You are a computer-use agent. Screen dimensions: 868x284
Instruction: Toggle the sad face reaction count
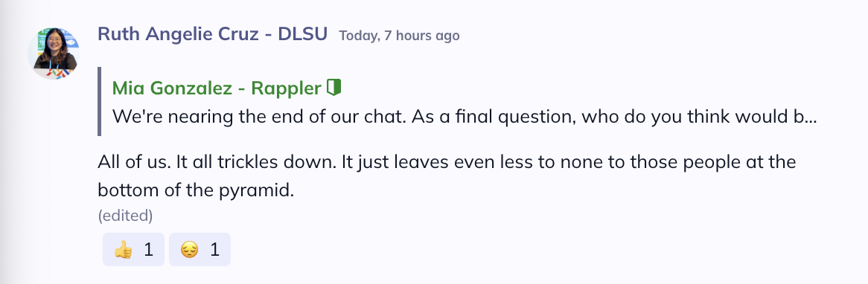215,250
